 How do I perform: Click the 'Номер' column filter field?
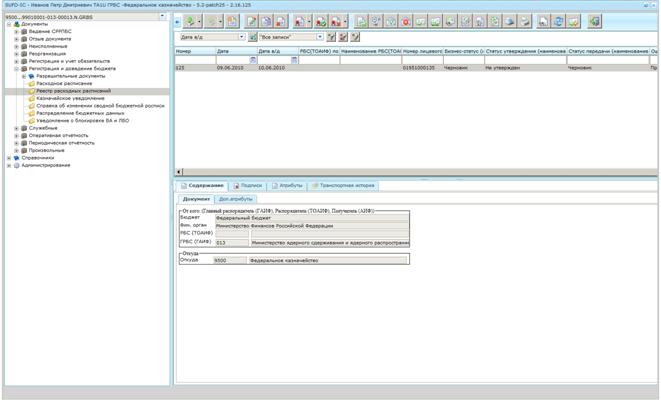point(195,60)
